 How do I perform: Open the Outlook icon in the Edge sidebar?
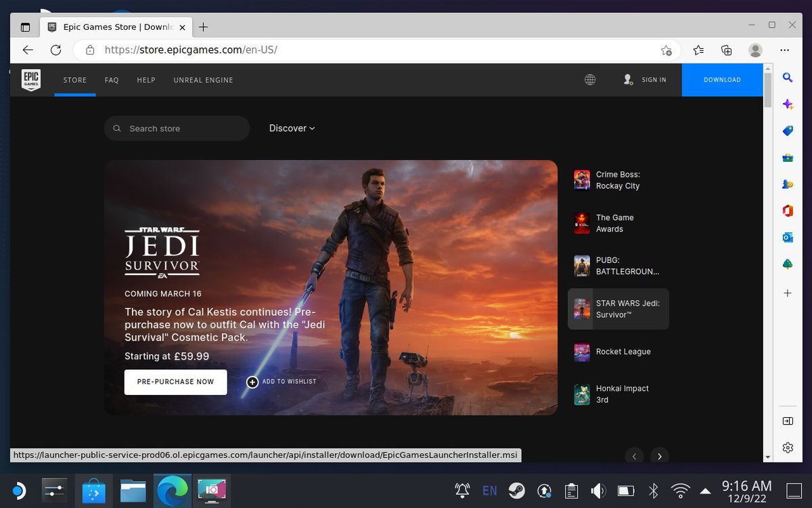pyautogui.click(x=787, y=237)
